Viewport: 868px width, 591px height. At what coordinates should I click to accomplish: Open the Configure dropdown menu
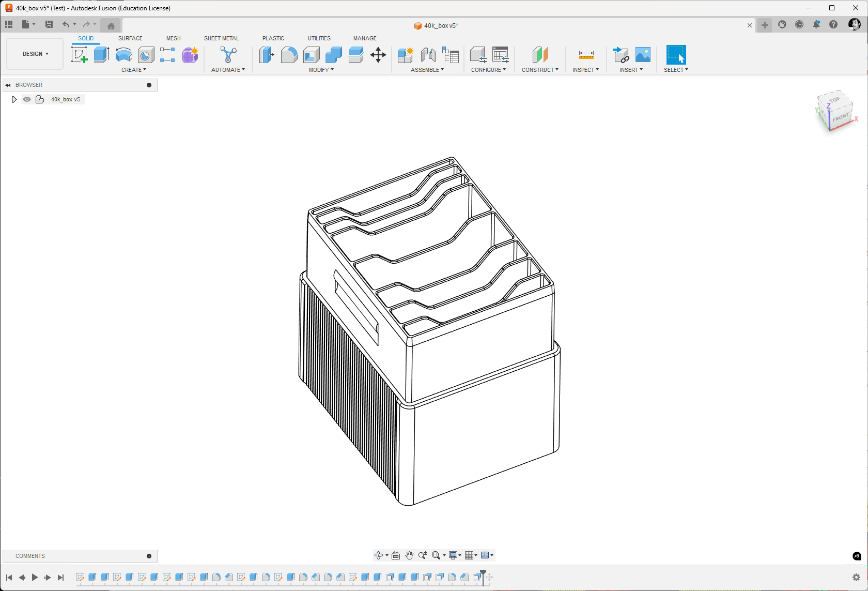click(x=488, y=70)
